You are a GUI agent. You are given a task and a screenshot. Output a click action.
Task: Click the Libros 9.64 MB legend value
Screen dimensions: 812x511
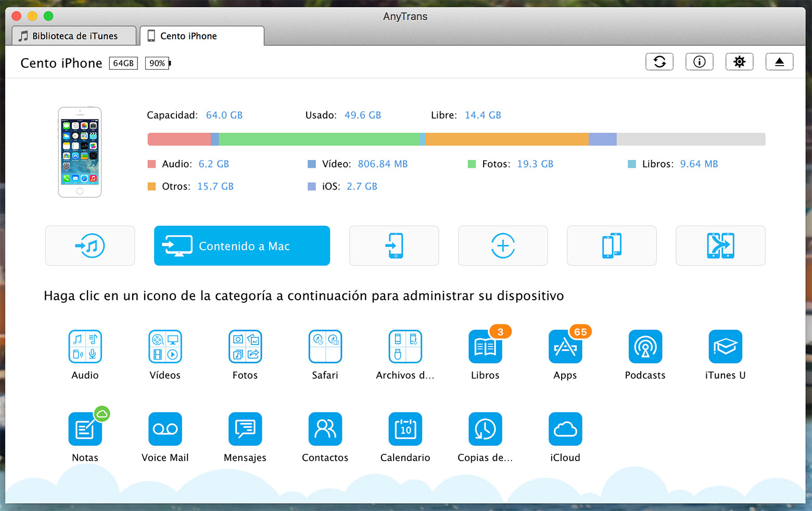click(699, 164)
